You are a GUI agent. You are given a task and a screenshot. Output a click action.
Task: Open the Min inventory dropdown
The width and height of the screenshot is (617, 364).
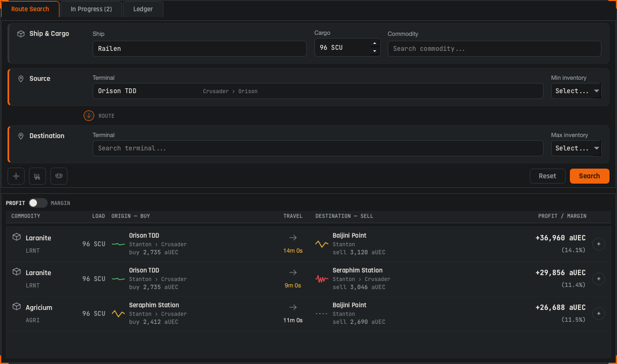pyautogui.click(x=576, y=91)
